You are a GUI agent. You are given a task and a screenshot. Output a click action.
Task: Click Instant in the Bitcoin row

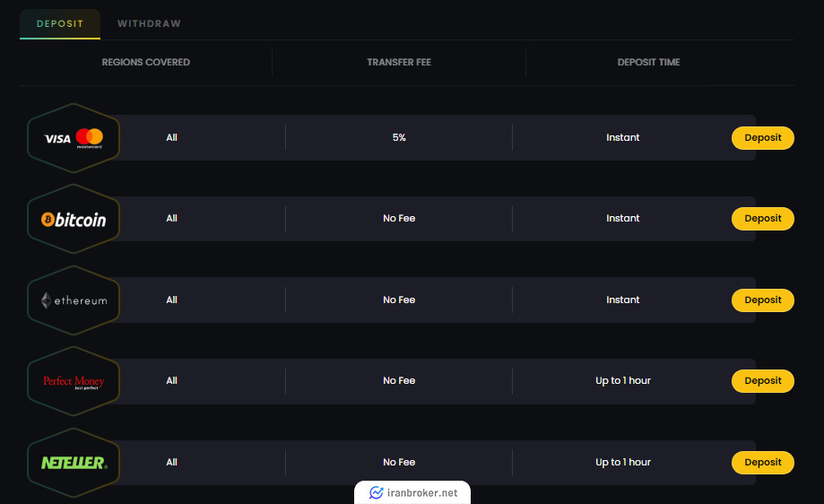tap(623, 219)
